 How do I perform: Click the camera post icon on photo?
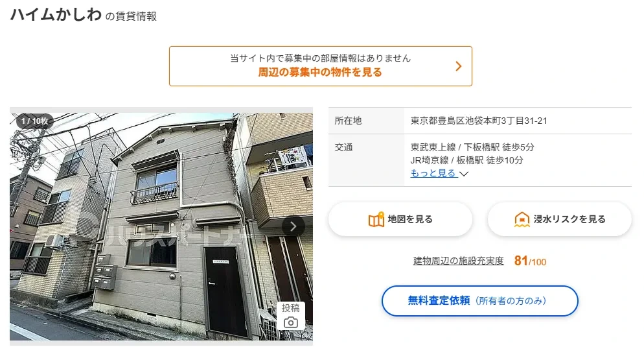(291, 322)
